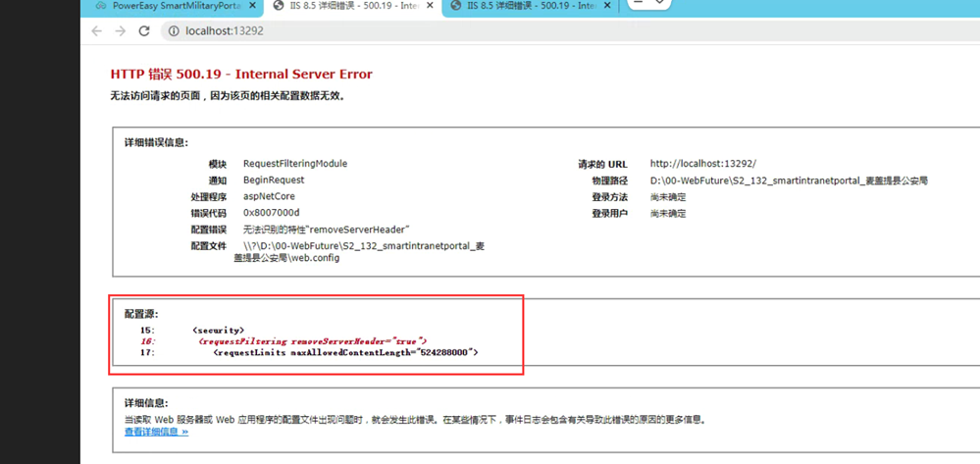Click the 详细信息 section title
980x464 pixels.
(x=146, y=403)
